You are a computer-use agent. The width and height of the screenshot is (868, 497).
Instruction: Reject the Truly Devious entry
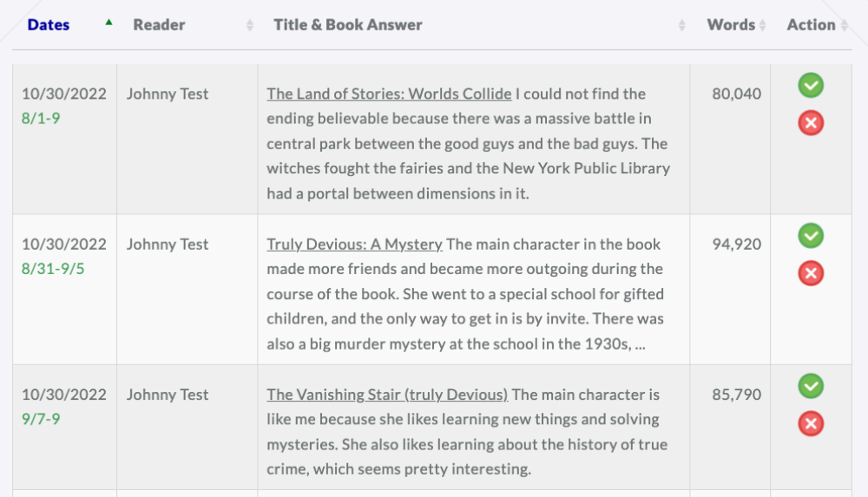coord(811,273)
